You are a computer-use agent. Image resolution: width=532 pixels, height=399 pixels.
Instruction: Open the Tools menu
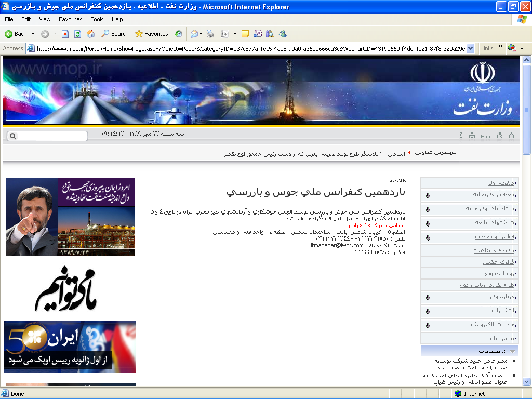[x=97, y=19]
